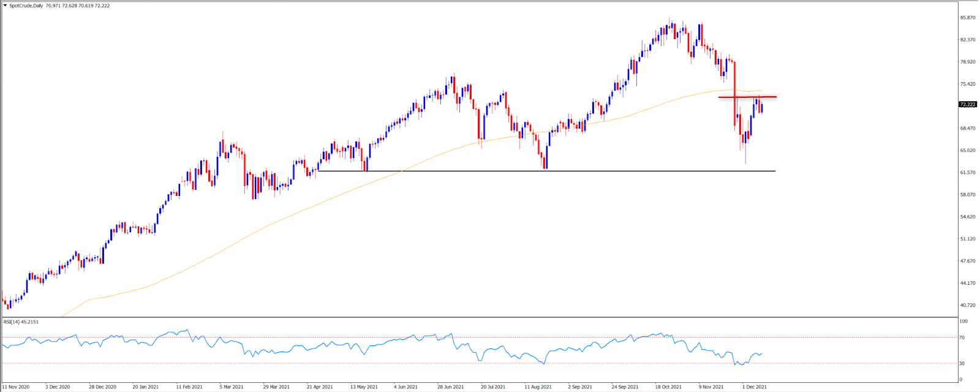Click the RSI 70 level label

962,337
